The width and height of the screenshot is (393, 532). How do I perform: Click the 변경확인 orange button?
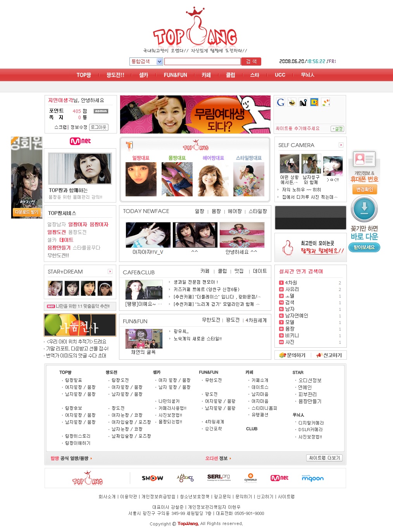364,189
